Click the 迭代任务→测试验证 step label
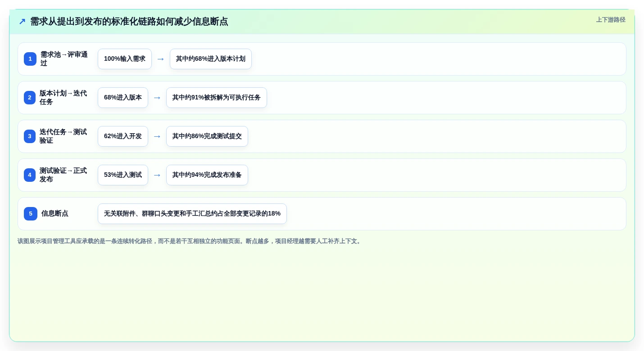Image resolution: width=644 pixels, height=351 pixels. 63,136
